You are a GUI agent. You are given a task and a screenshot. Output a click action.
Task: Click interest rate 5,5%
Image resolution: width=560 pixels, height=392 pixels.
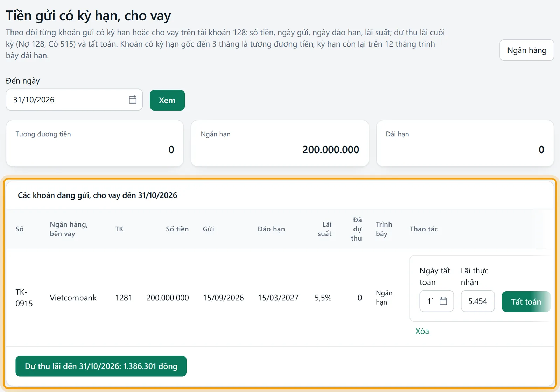[x=323, y=298]
